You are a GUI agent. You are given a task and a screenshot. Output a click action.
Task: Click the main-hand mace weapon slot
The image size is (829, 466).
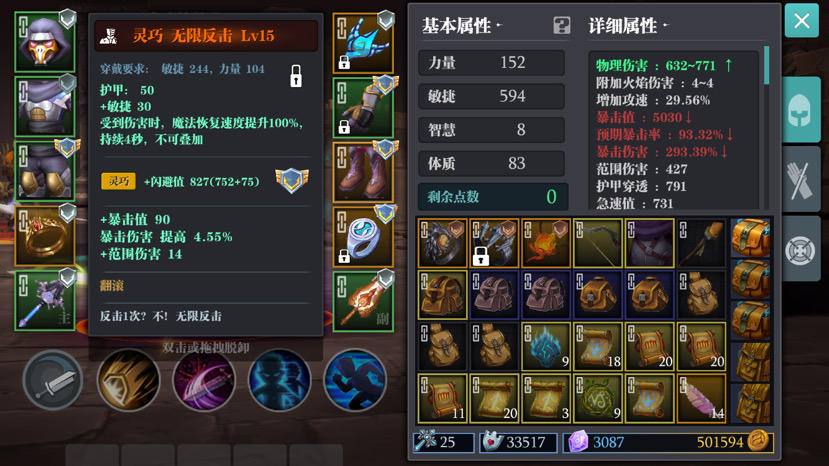click(45, 300)
